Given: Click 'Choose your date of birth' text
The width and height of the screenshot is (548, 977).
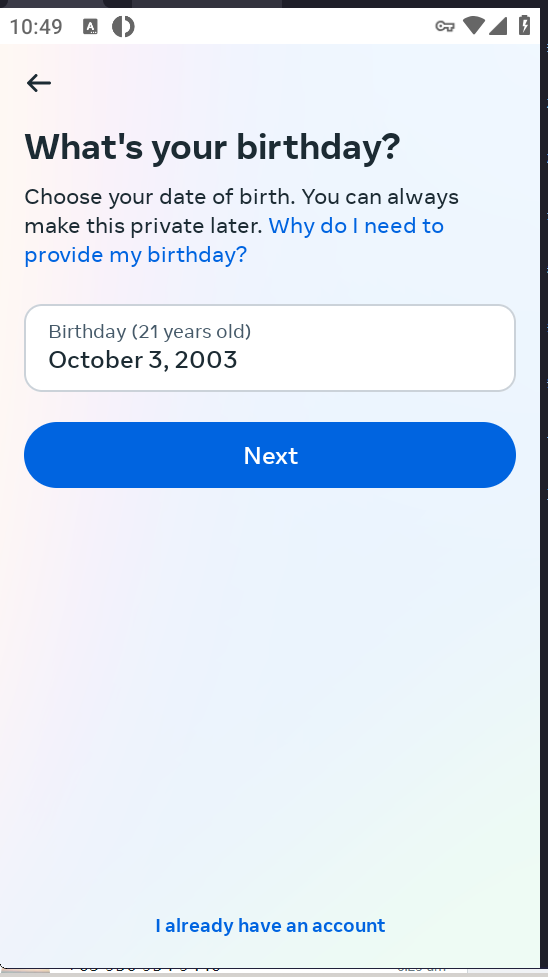Looking at the screenshot, I should click(159, 197).
